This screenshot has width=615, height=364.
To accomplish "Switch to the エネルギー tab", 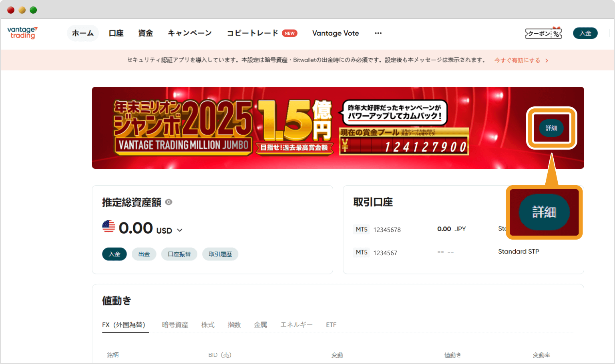I will tap(296, 325).
